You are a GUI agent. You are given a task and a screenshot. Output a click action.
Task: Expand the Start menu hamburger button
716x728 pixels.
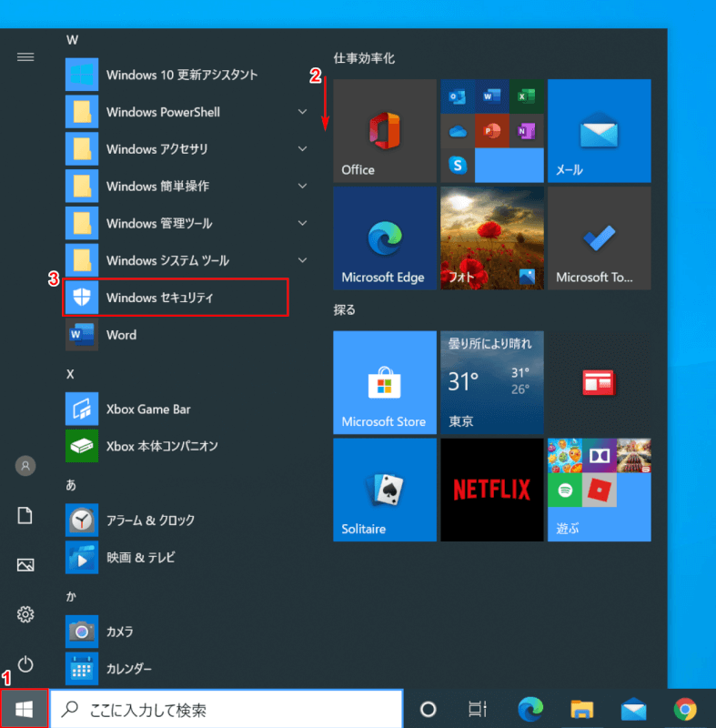pyautogui.click(x=25, y=56)
